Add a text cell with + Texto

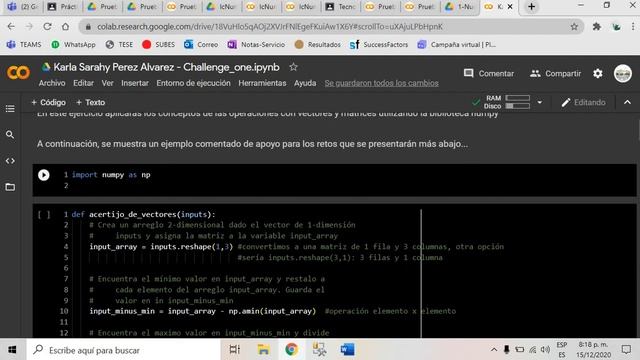point(91,102)
